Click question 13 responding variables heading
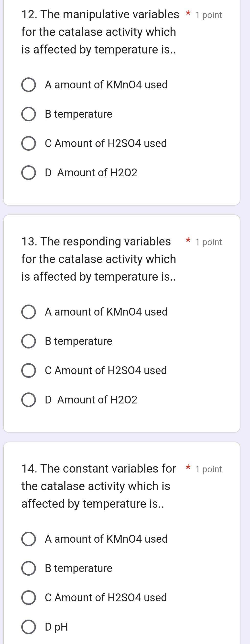The image size is (250, 644). pyautogui.click(x=98, y=259)
